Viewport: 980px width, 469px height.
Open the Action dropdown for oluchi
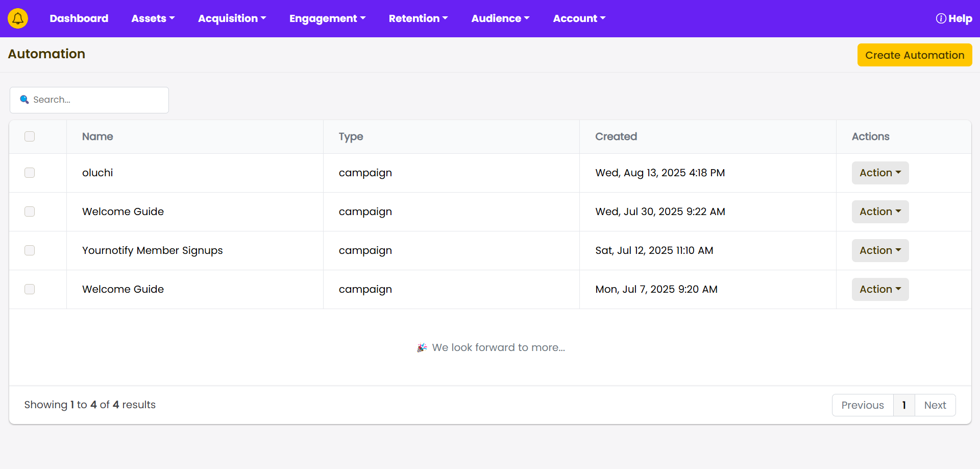coord(879,173)
